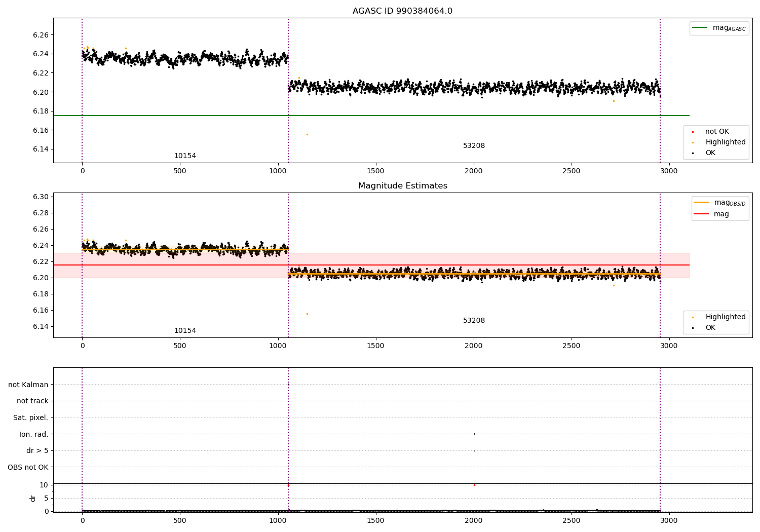Click the orange outlier point near 6.155 in top plot
Screen dimensions: 760x532
(307, 134)
